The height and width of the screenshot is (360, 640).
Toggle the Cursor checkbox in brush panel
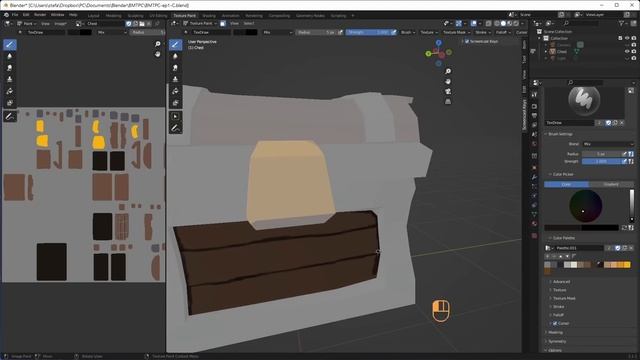pos(555,323)
